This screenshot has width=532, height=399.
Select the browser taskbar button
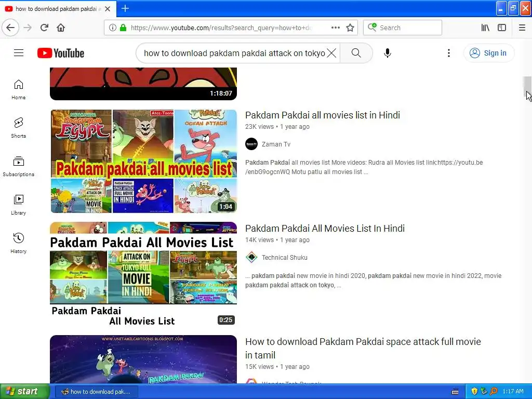click(96, 392)
